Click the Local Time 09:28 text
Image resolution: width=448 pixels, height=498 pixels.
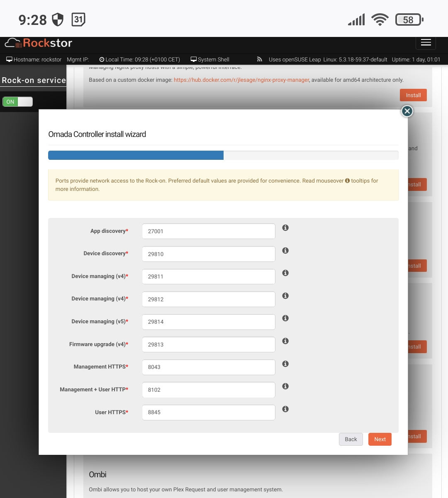143,59
